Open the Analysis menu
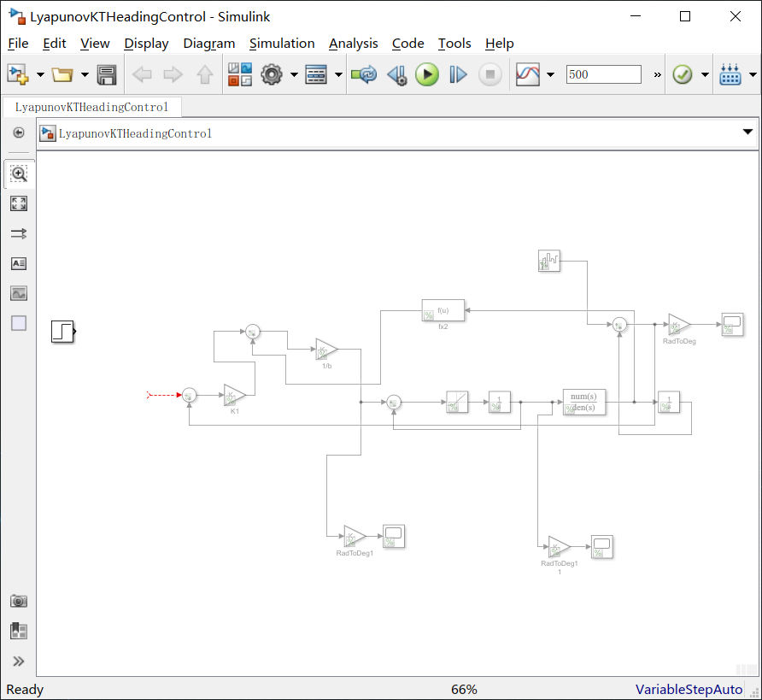The width and height of the screenshot is (762, 700). coord(354,44)
